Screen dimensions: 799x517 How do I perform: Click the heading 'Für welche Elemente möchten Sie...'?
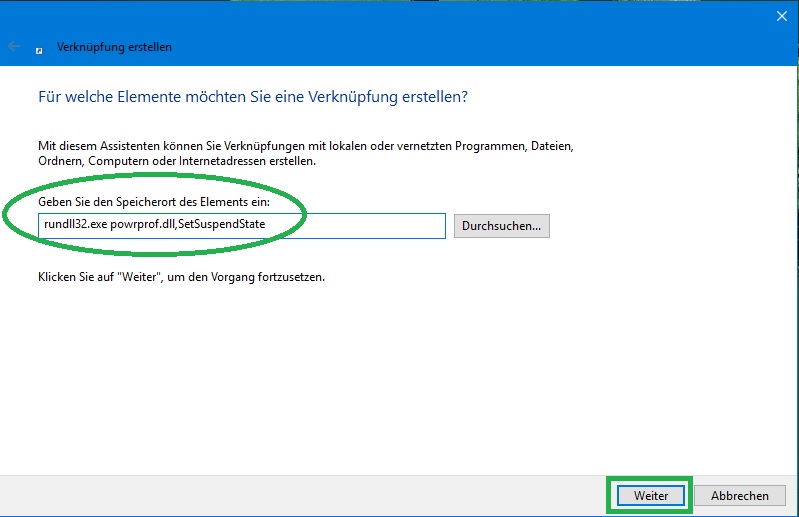(x=253, y=96)
